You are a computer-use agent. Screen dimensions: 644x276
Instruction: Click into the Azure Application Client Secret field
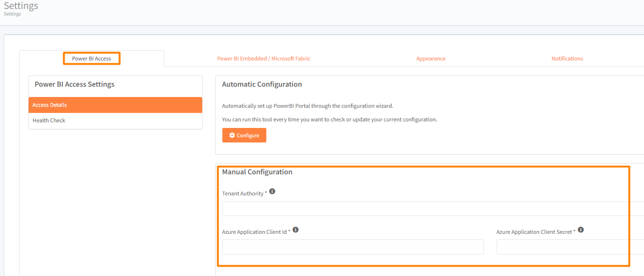tap(569, 247)
